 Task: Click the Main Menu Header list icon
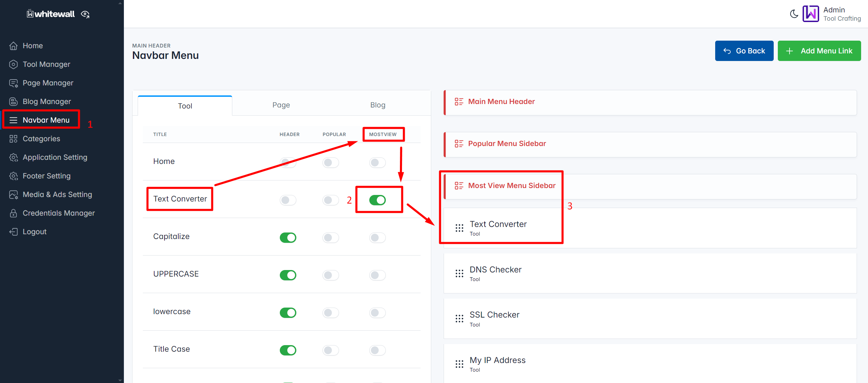(459, 102)
